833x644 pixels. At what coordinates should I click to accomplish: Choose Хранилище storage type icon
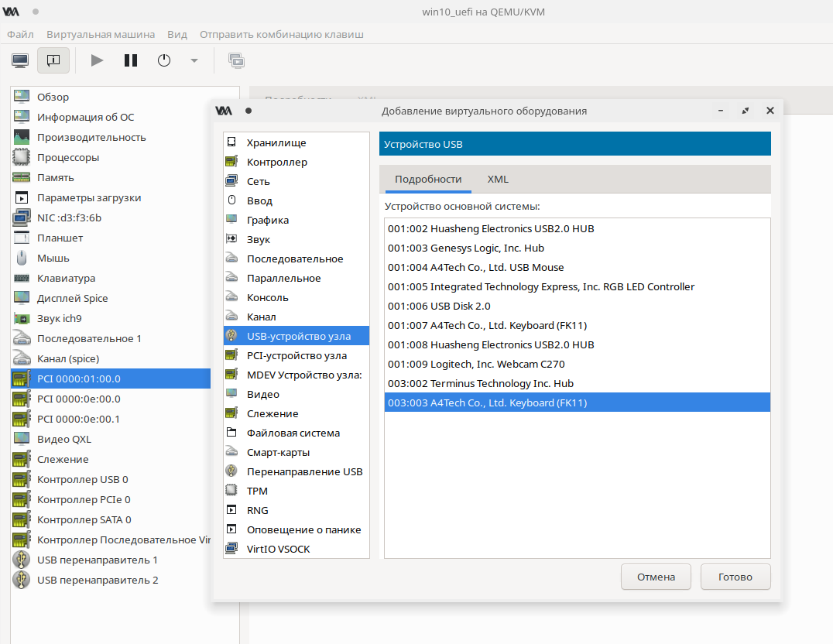(x=231, y=142)
